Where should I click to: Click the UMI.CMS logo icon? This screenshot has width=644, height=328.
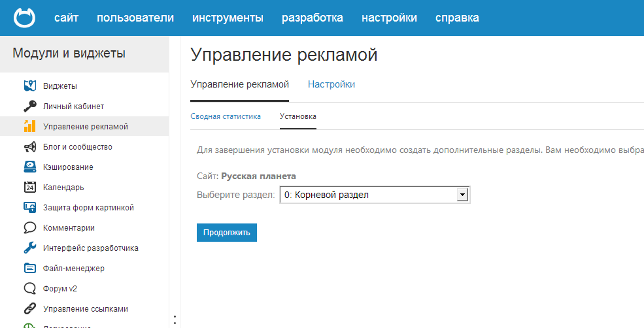tap(25, 18)
